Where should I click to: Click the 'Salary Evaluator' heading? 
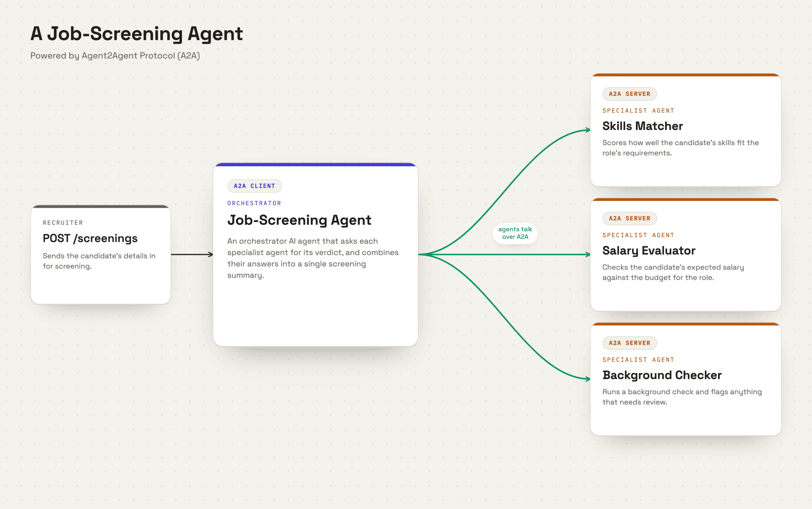click(x=649, y=250)
